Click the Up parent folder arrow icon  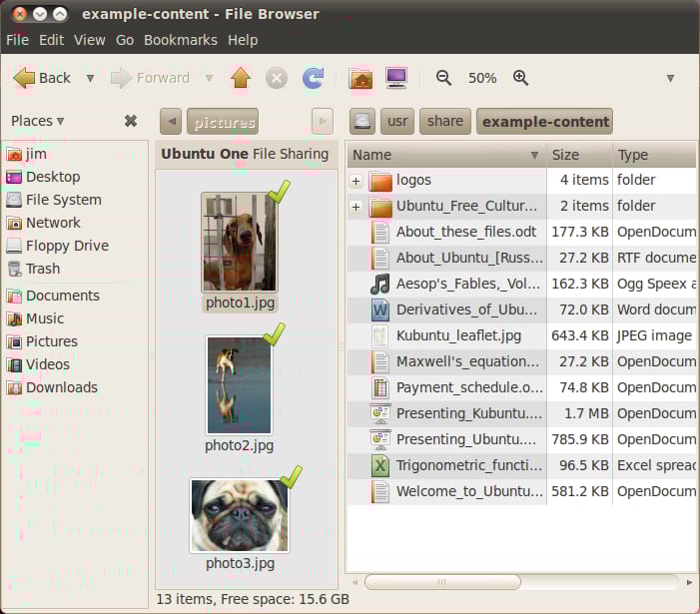pyautogui.click(x=240, y=78)
